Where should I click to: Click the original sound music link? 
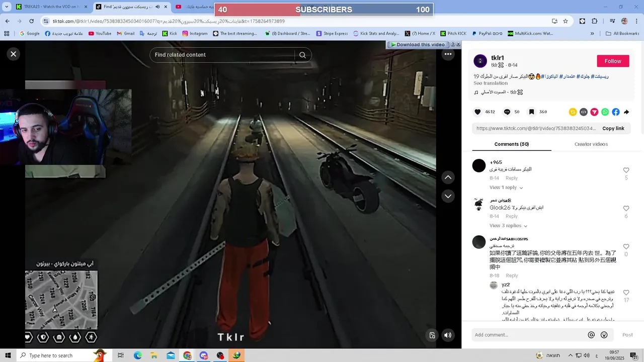[x=498, y=92]
